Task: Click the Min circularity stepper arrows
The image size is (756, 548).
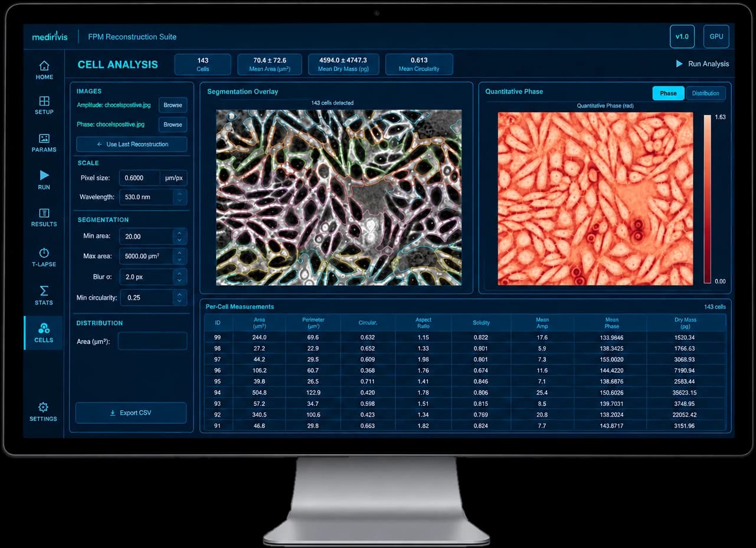Action: pyautogui.click(x=180, y=298)
